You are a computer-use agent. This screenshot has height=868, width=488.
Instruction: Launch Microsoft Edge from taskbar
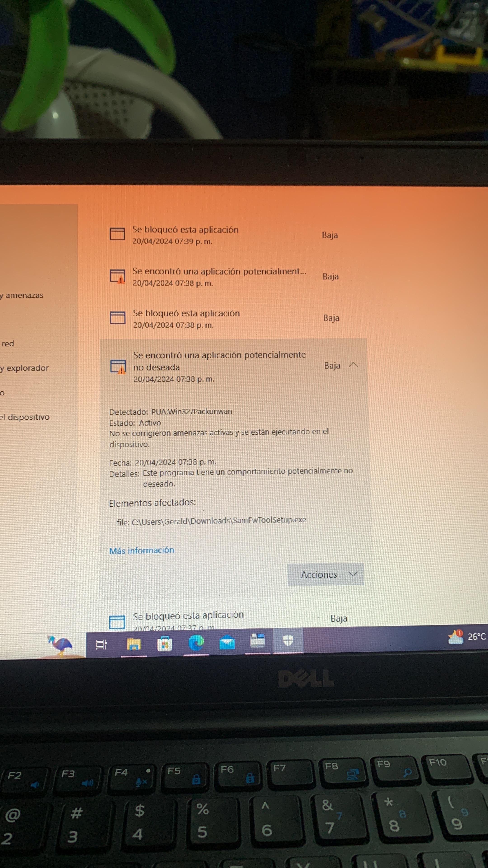[196, 643]
